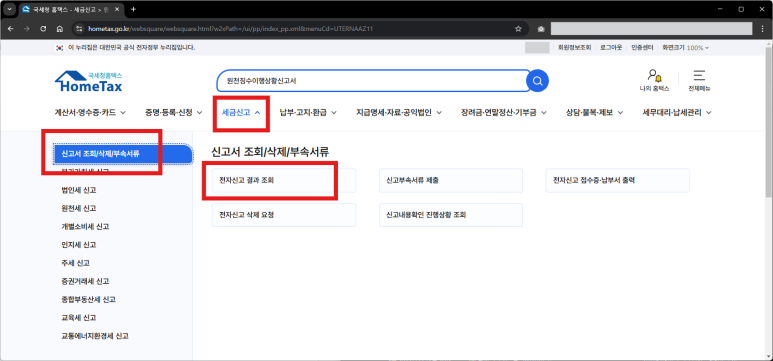Click the 신고서 조회/삭제/부속서류 heading text

[x=270, y=152]
